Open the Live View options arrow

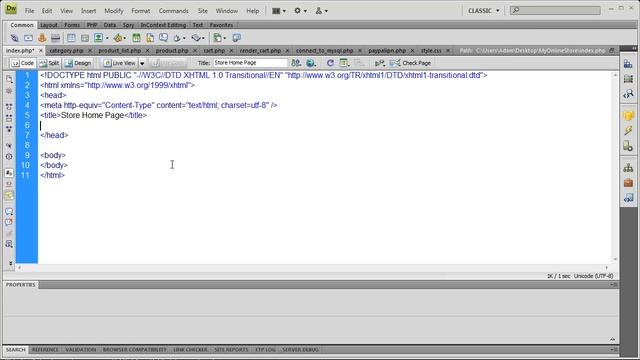pyautogui.click(x=142, y=63)
